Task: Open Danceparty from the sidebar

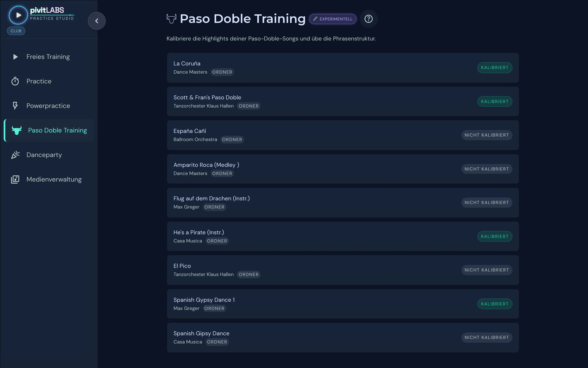Action: coord(44,155)
